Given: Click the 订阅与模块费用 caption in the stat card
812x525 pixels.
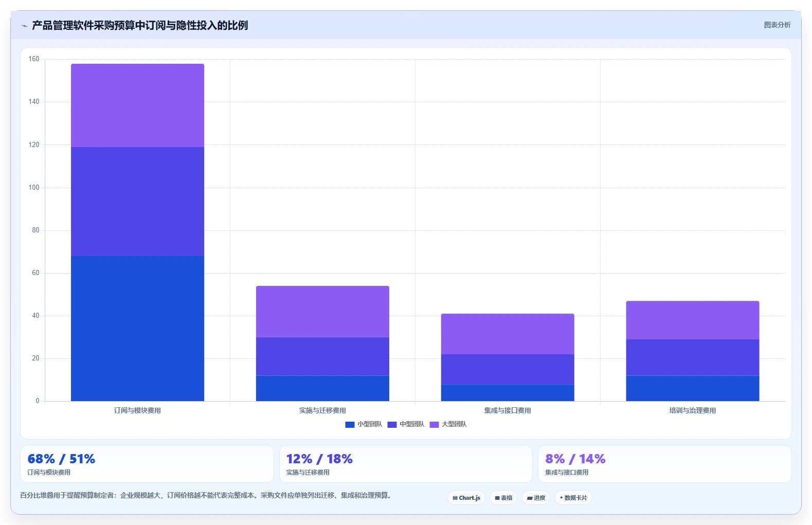Looking at the screenshot, I should point(49,473).
